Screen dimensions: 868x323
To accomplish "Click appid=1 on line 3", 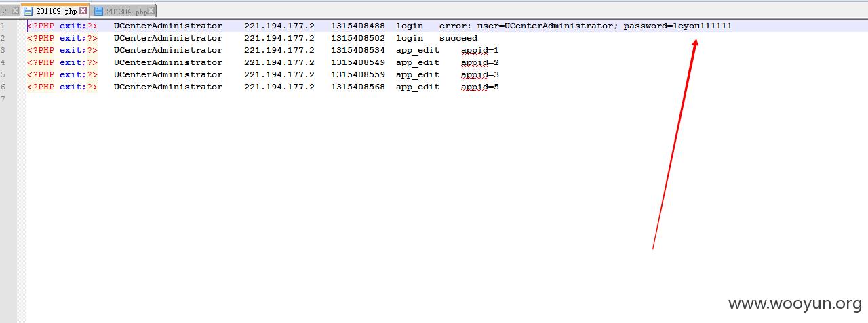I will point(480,50).
